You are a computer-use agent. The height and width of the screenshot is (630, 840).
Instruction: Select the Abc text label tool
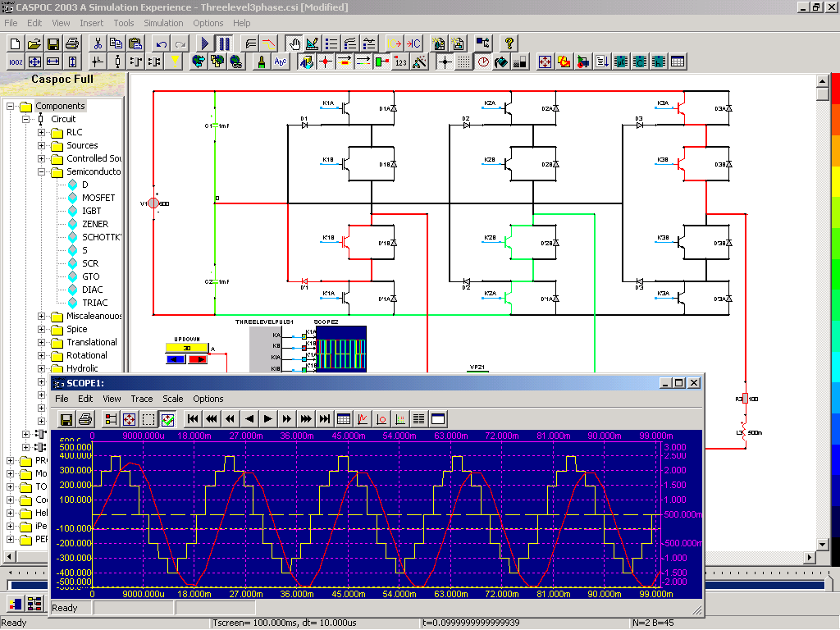(x=281, y=62)
